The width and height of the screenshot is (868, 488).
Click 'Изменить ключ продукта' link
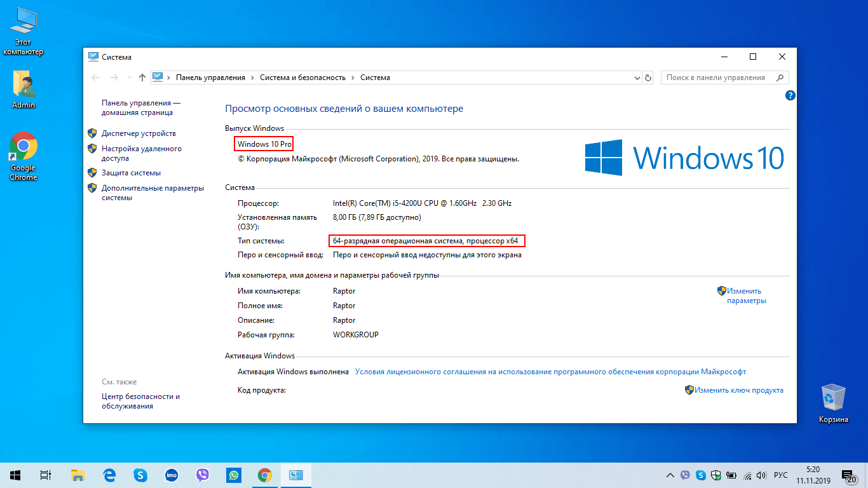(x=738, y=390)
